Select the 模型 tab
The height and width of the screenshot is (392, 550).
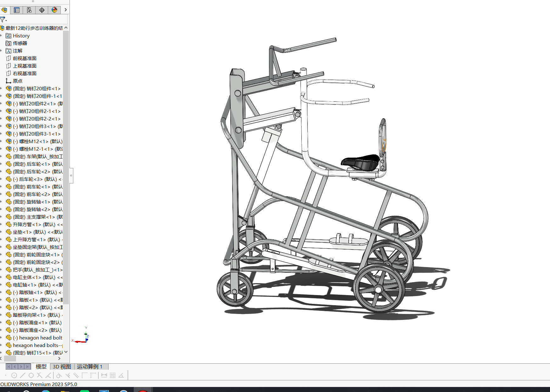point(41,367)
